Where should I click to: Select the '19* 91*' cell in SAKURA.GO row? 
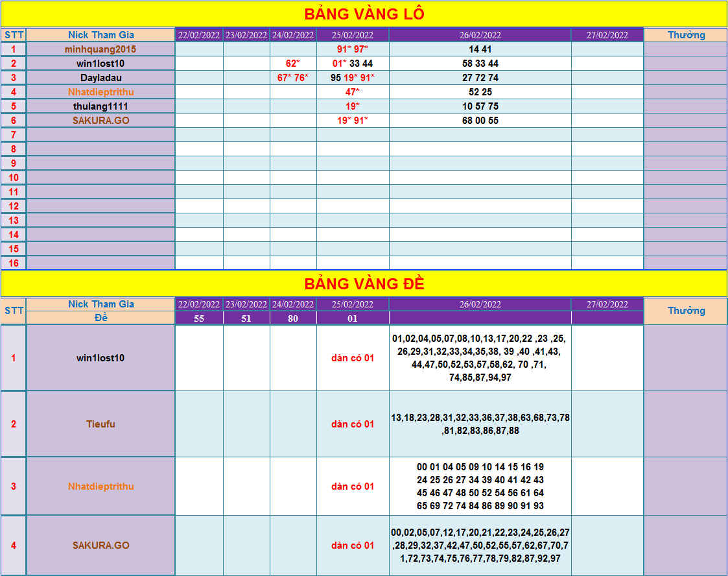coord(353,120)
